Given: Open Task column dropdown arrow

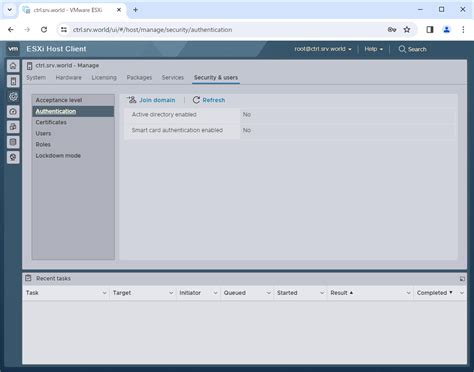Looking at the screenshot, I should coord(104,293).
